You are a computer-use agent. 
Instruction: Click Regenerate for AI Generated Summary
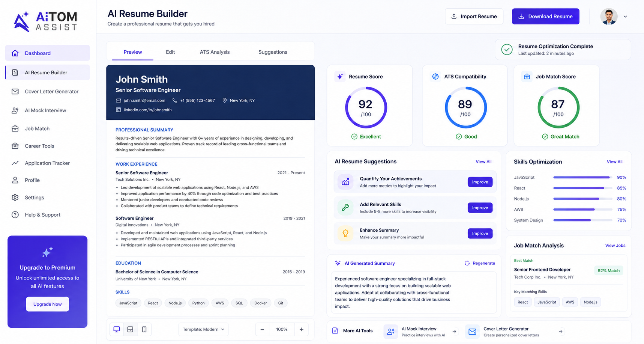[480, 263]
